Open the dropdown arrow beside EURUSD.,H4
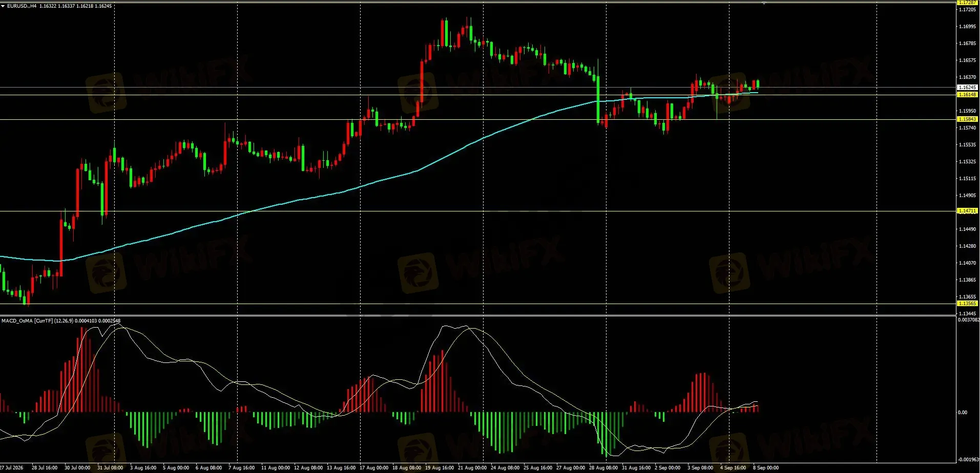The height and width of the screenshot is (473, 980). click(3, 6)
